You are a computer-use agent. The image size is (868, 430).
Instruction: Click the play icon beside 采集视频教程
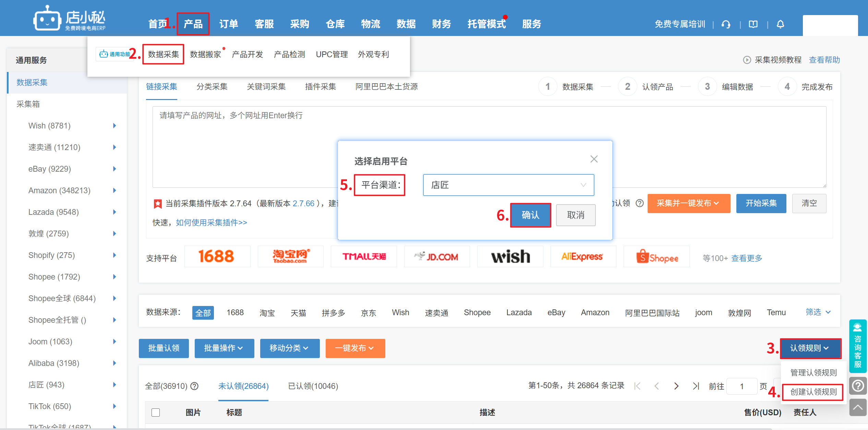[747, 60]
